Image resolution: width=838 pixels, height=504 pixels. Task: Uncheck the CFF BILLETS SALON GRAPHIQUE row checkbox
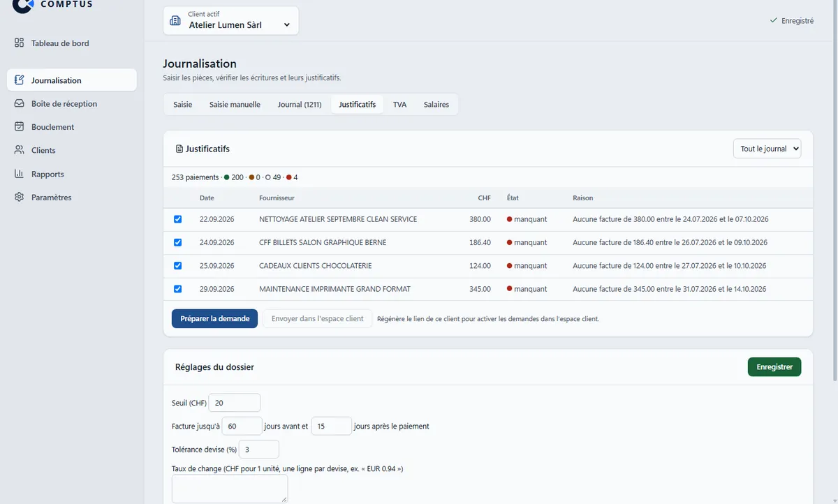point(177,242)
